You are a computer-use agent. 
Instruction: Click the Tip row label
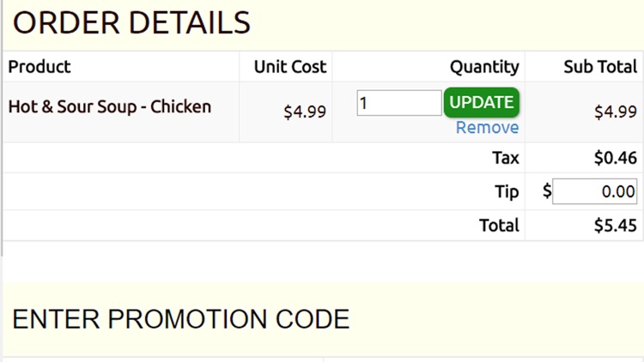tap(507, 192)
